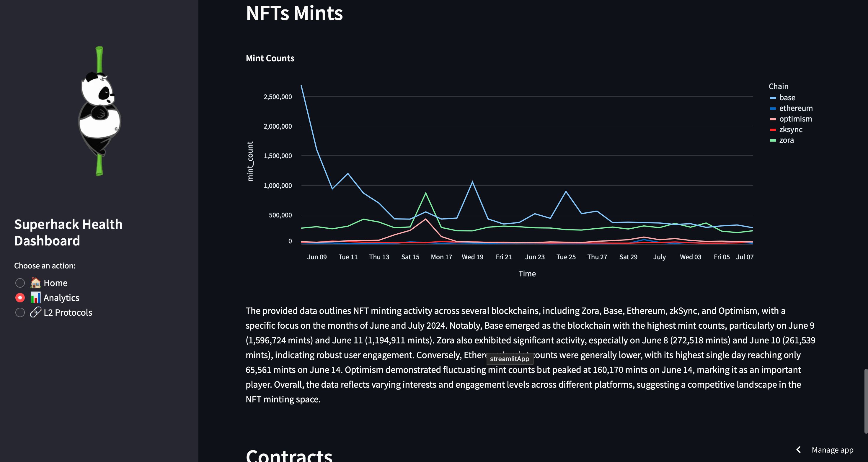Click the 'Fri 21' x-axis label
The width and height of the screenshot is (868, 462).
click(x=504, y=257)
